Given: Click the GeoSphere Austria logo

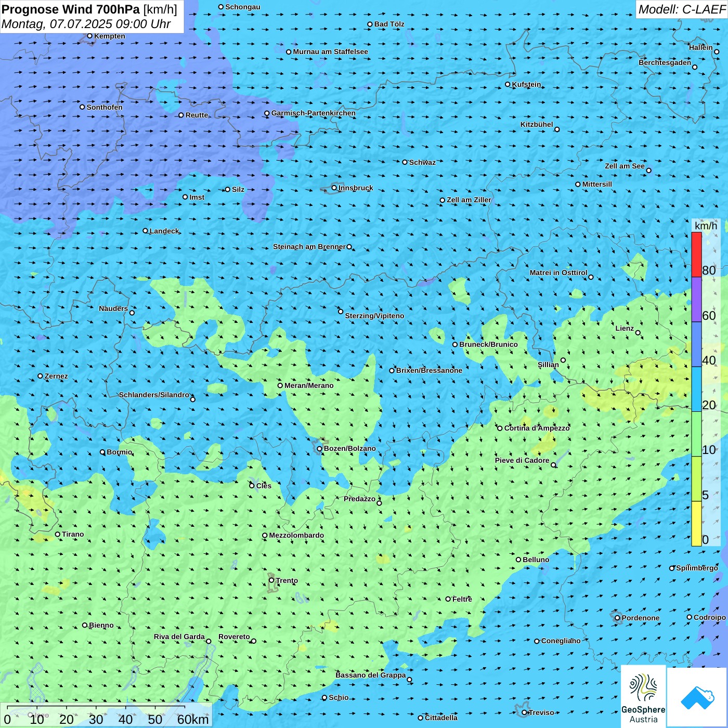Looking at the screenshot, I should (x=643, y=696).
